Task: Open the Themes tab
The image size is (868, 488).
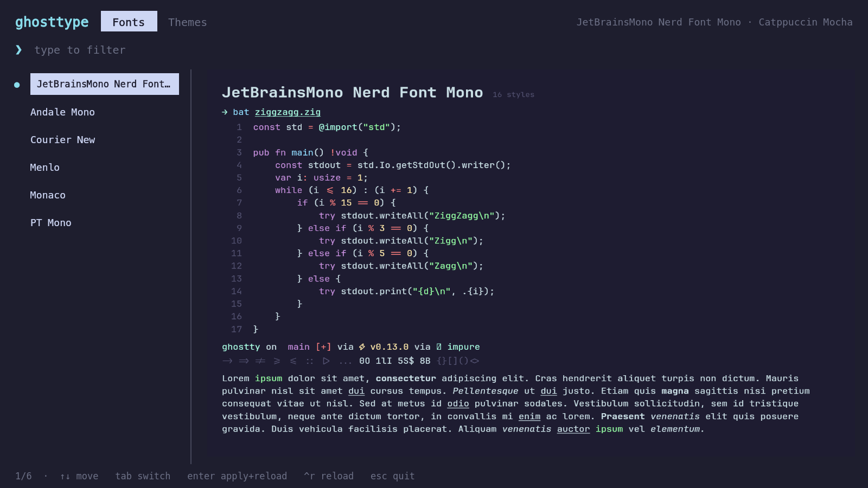Action: click(187, 22)
